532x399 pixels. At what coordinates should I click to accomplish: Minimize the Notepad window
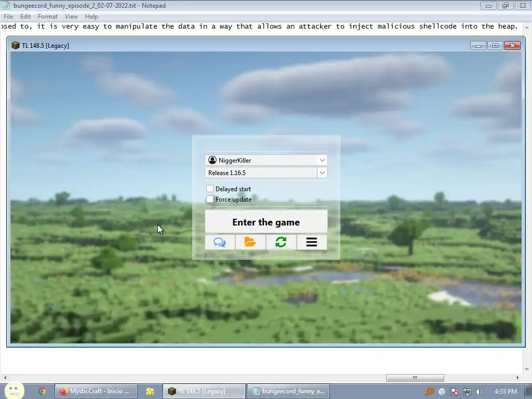(488, 5)
